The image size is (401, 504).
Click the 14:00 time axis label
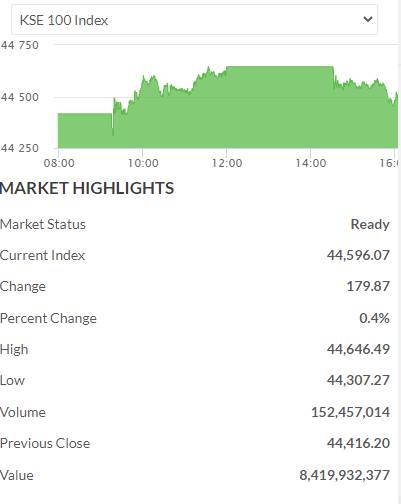click(x=311, y=163)
